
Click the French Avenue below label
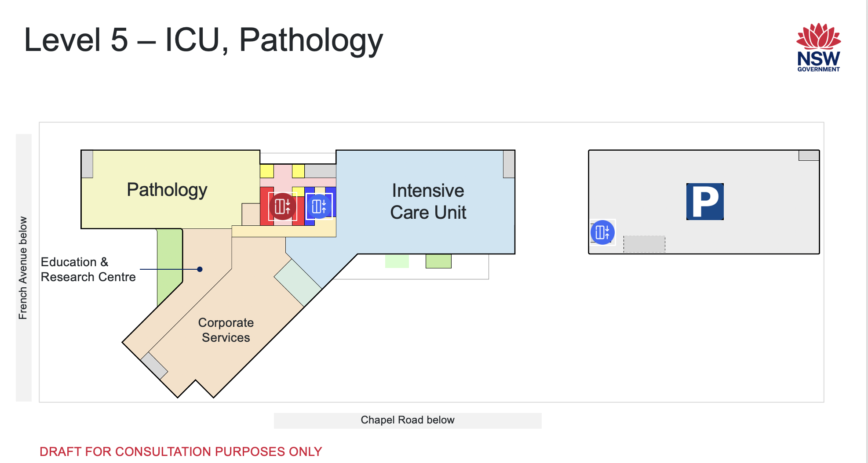coord(23,268)
